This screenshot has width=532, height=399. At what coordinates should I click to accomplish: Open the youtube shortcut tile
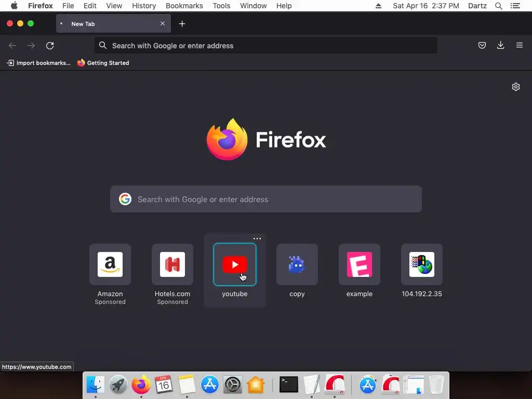coord(235,264)
